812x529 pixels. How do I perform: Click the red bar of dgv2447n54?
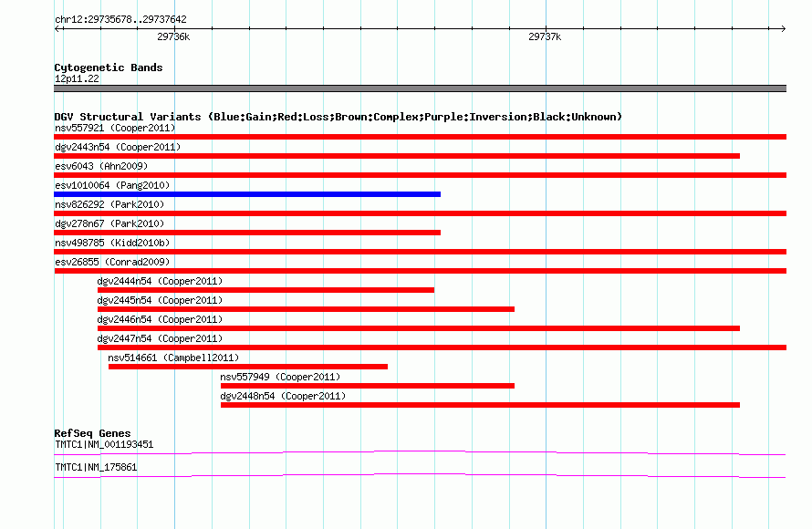click(442, 347)
